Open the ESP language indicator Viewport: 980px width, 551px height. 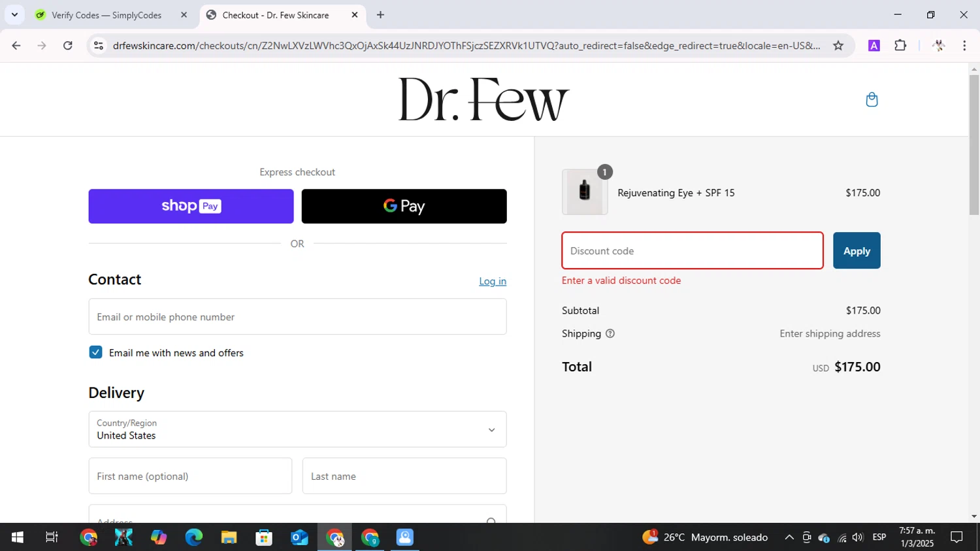[x=879, y=537]
